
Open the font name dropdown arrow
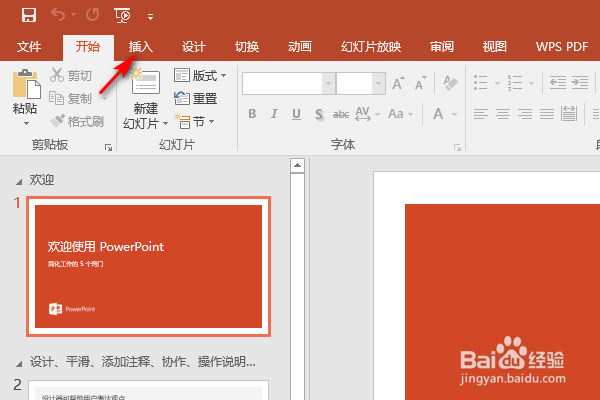pyautogui.click(x=329, y=83)
